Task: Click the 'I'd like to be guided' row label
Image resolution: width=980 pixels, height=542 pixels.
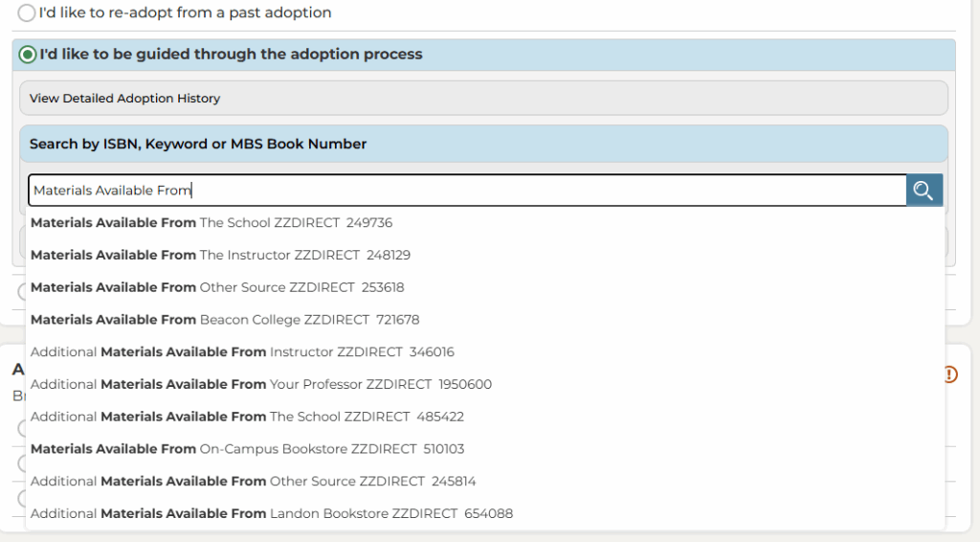Action: tap(231, 55)
